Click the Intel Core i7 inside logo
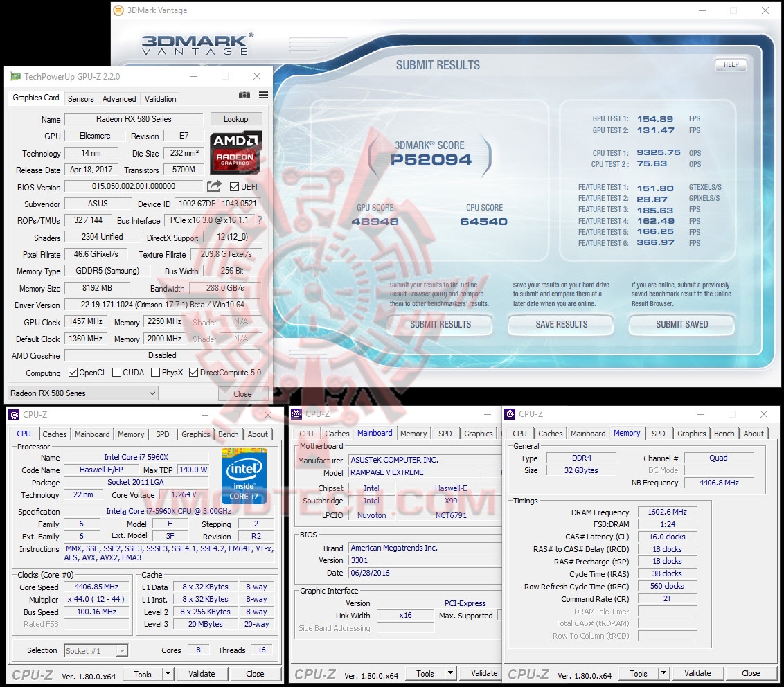This screenshot has height=687, width=784. point(244,476)
